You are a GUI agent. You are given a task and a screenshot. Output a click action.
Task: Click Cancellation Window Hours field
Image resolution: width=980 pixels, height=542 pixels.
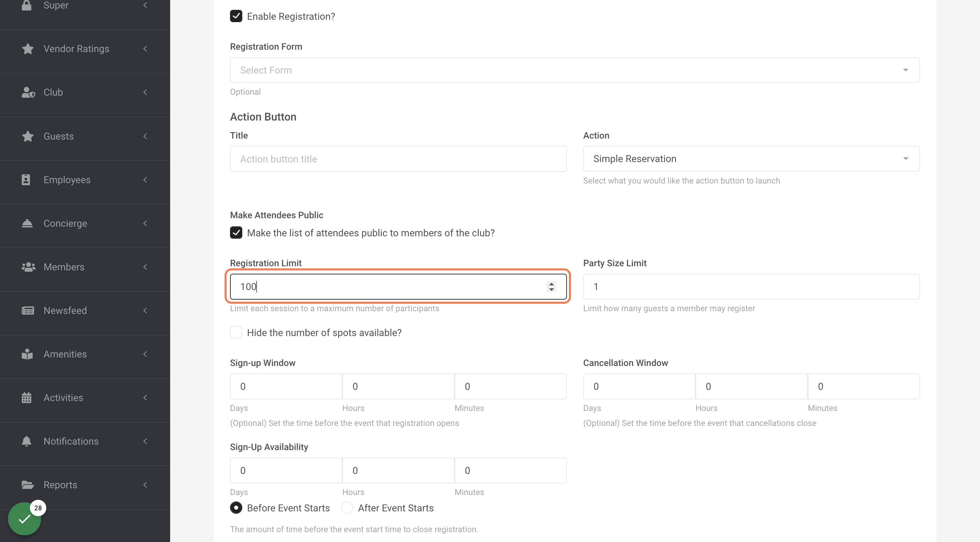(751, 386)
